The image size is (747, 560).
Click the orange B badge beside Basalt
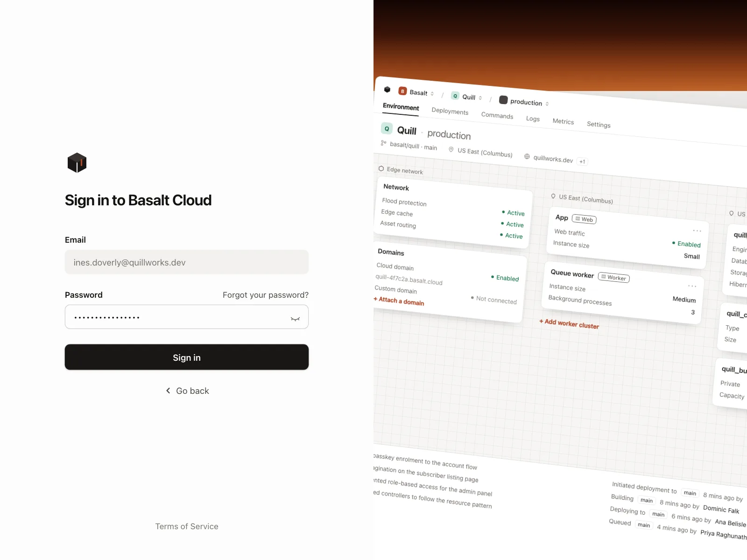coord(402,91)
